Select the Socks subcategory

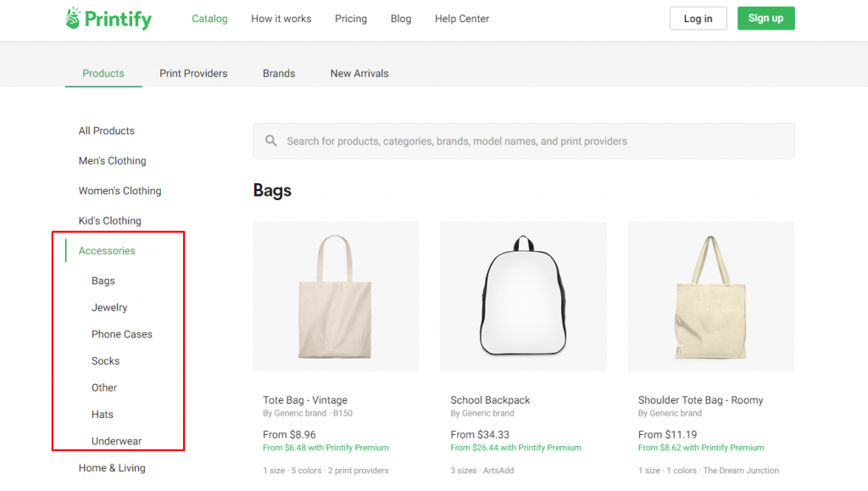click(x=105, y=361)
